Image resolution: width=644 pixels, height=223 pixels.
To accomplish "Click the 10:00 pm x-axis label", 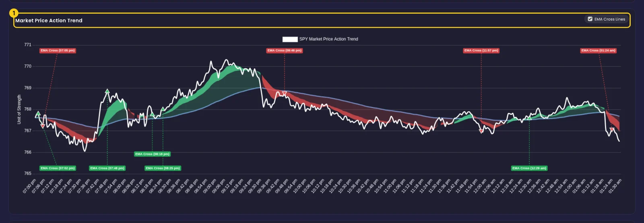I will coord(301,186).
